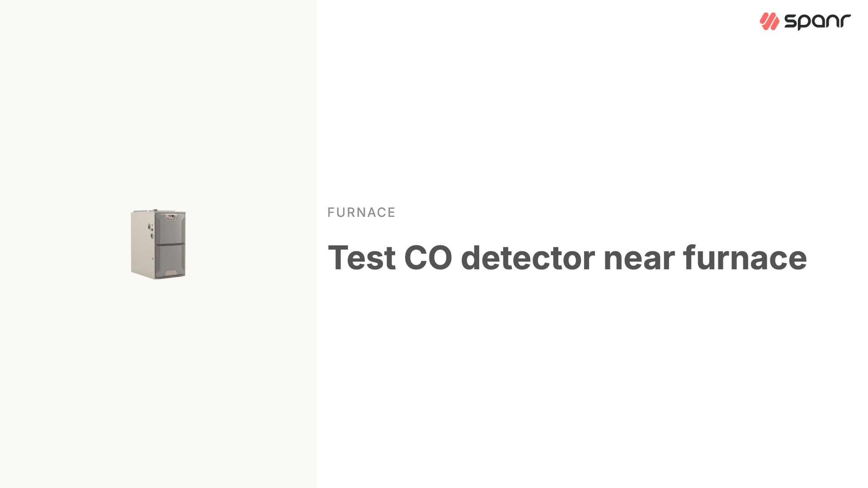Click "CO" in the heading
This screenshot has height=488, width=868.
tap(428, 258)
